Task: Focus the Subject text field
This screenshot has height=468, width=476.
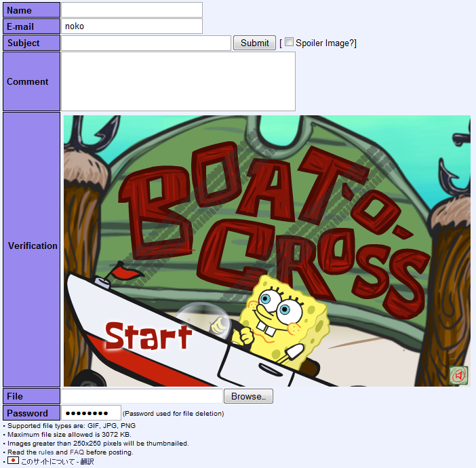Action: point(146,43)
